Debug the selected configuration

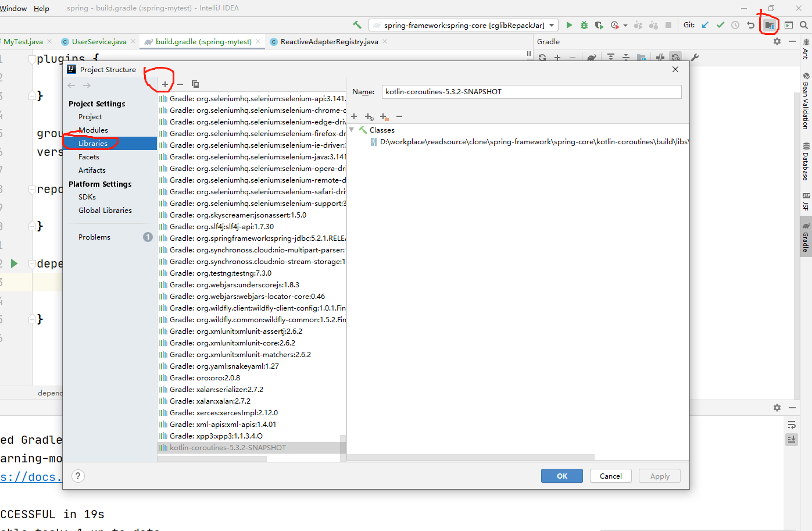pos(584,25)
